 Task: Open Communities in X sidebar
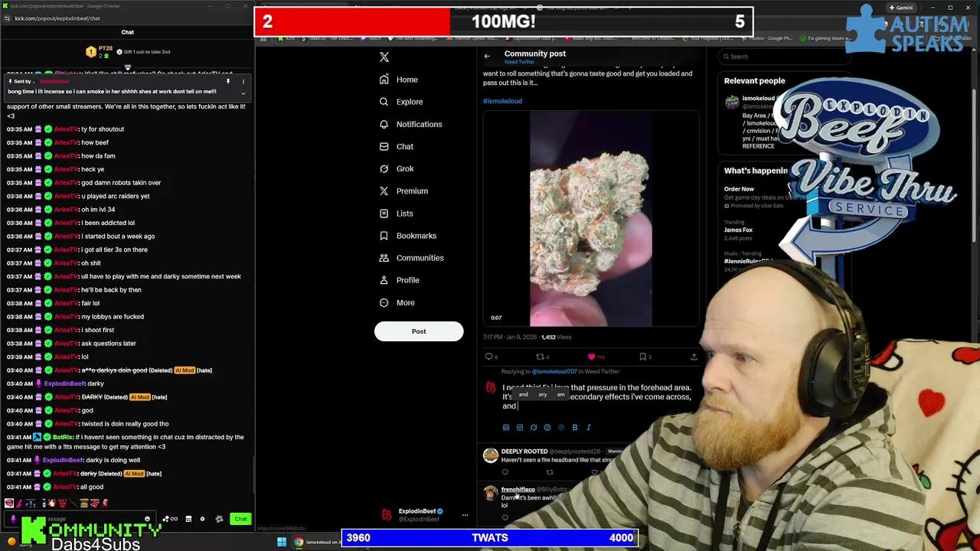point(411,258)
